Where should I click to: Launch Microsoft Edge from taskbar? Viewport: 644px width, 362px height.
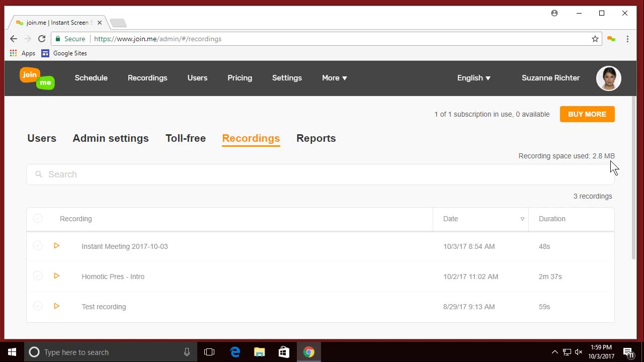point(235,352)
